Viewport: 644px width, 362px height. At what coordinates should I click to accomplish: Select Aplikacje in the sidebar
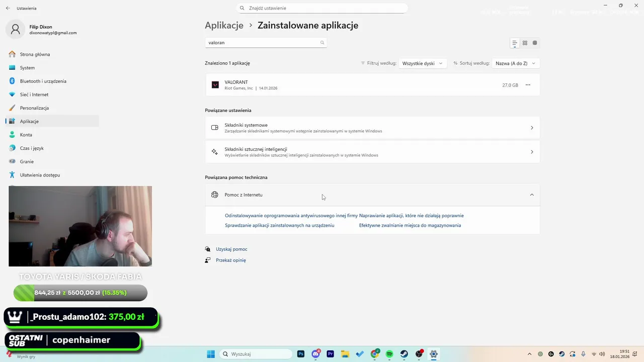(52, 121)
